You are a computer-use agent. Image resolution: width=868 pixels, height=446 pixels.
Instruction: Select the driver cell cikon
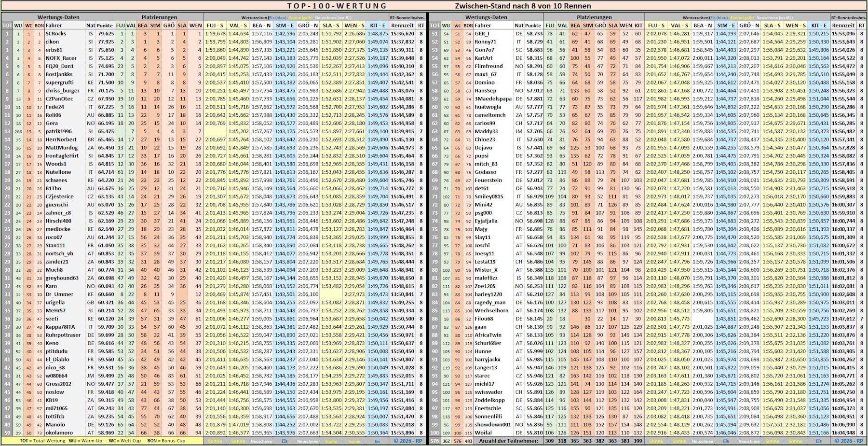pyautogui.click(x=53, y=42)
